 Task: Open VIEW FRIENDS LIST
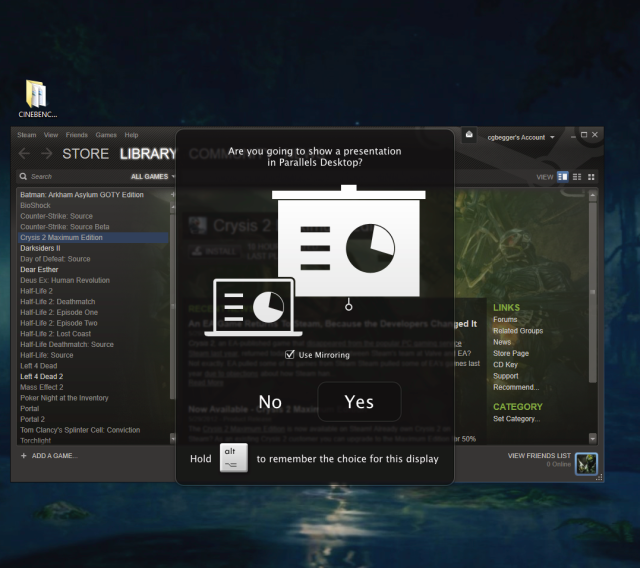pos(539,455)
